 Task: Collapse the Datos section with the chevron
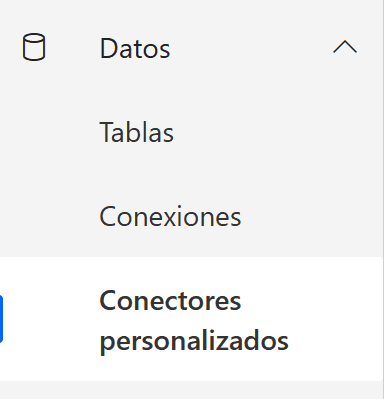[x=345, y=47]
